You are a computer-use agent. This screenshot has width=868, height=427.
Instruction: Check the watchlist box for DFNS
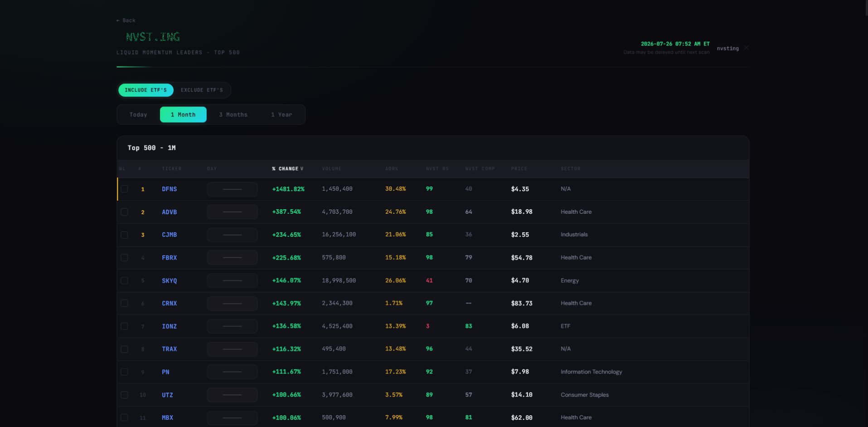click(124, 189)
